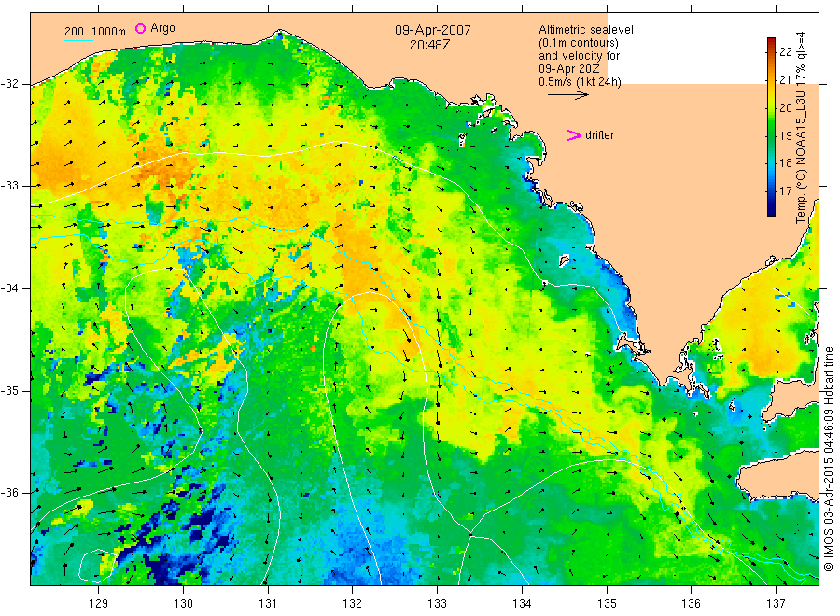
Task: Click the 131 longitude axis label
Action: (268, 604)
